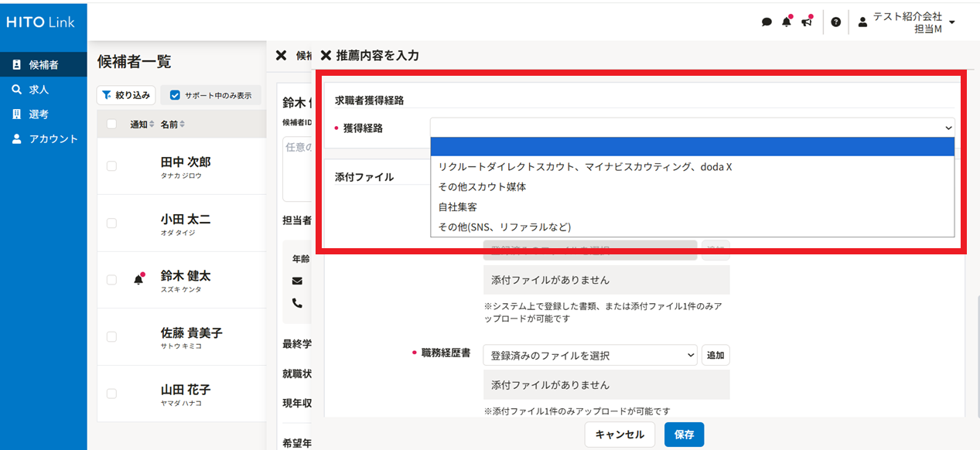The image size is (980, 450).
Task: Expand the 獲得経路 dropdown field
Action: (x=692, y=128)
